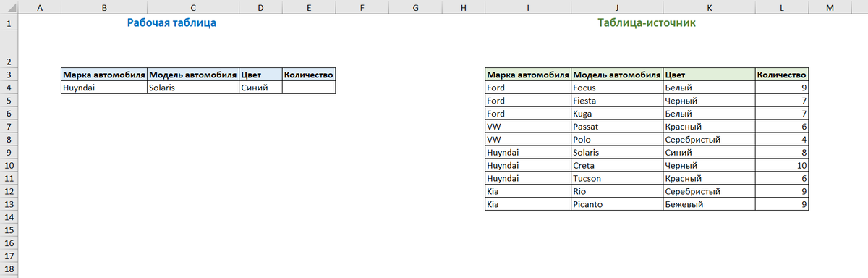Viewport: 868px width, 278px height.
Task: Select the quantity 9 cell in the Focus row
Action: (x=781, y=88)
